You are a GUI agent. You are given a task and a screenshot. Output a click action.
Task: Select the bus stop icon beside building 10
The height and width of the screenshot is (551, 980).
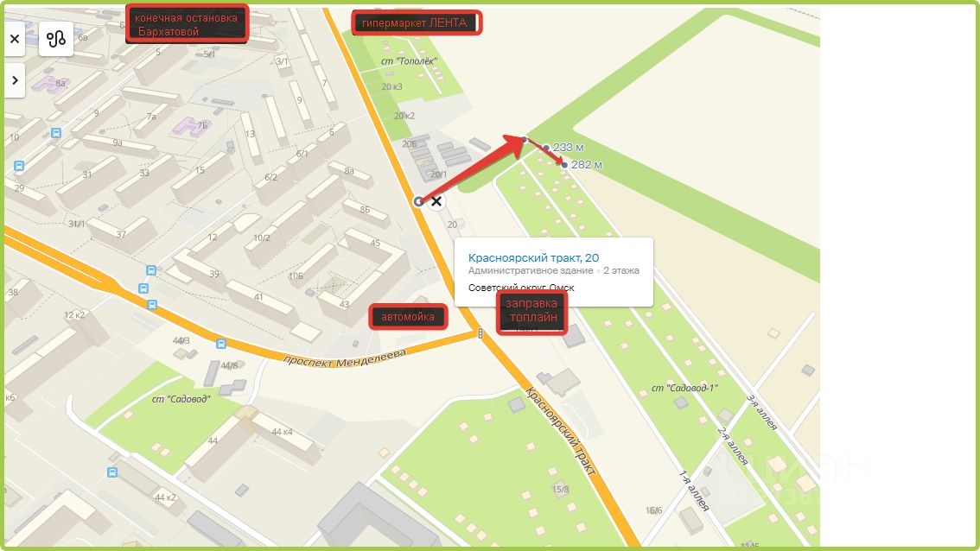[x=56, y=132]
